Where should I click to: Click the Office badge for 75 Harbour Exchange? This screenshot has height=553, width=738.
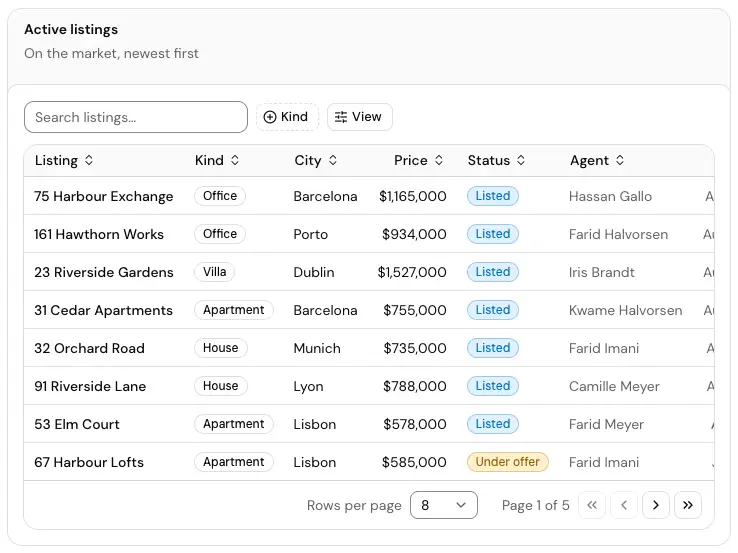click(220, 196)
